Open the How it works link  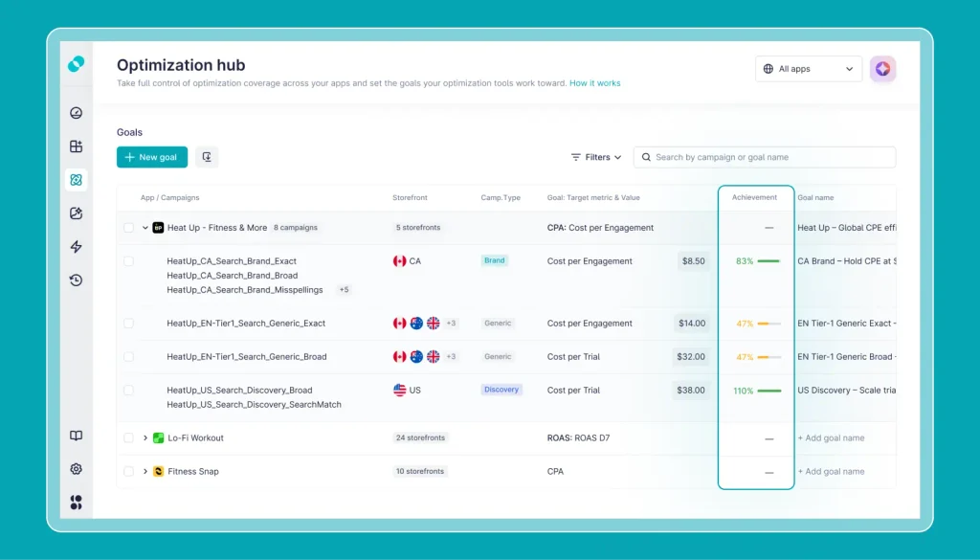point(595,83)
